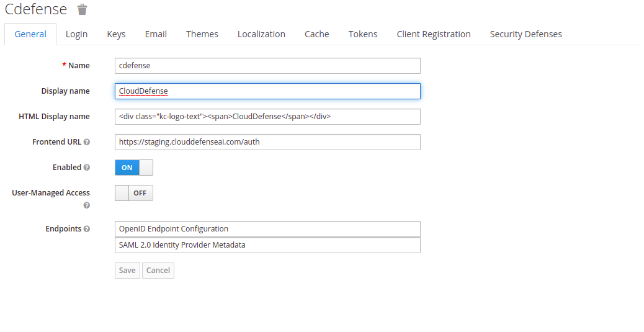Switch to the Localization tab
644x332 pixels.
coord(261,34)
